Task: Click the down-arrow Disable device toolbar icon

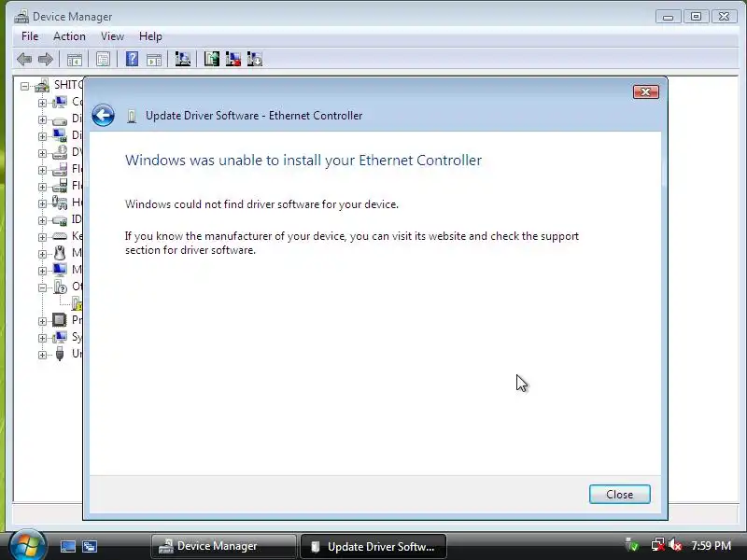Action: point(255,59)
